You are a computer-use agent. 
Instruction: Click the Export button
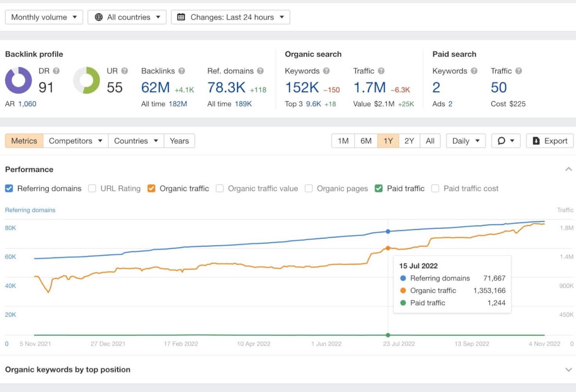[550, 141]
